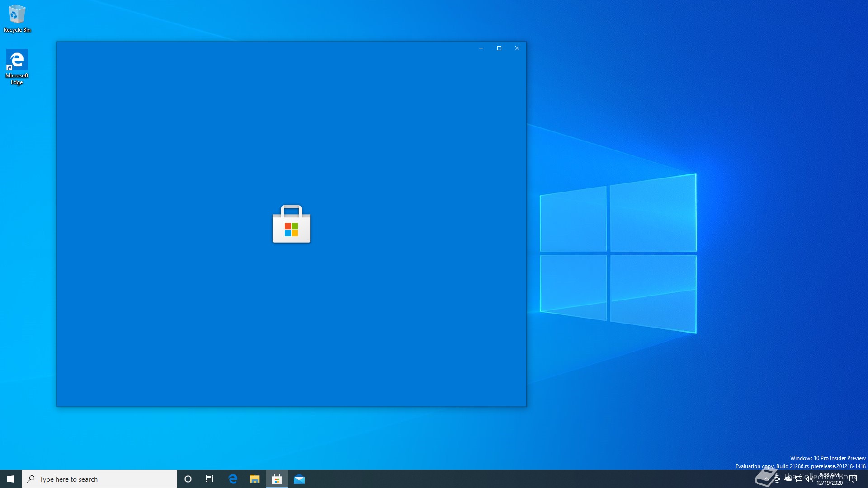Minimize the Microsoft Store window

481,48
